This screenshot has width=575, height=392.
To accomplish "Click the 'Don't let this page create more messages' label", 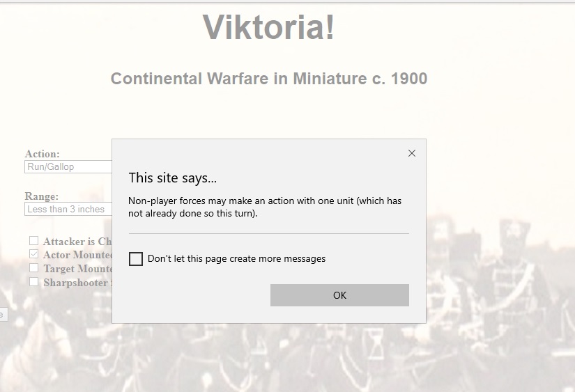I will coord(236,259).
